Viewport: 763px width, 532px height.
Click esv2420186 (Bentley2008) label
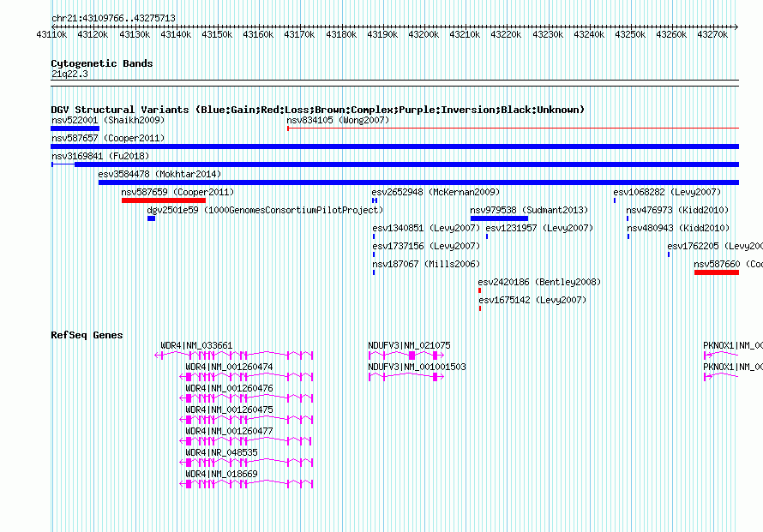539,282
